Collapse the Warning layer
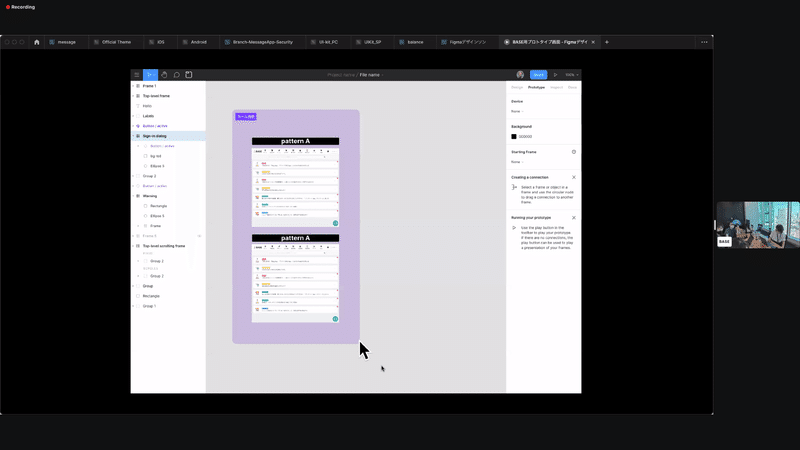800x450 pixels. point(133,196)
